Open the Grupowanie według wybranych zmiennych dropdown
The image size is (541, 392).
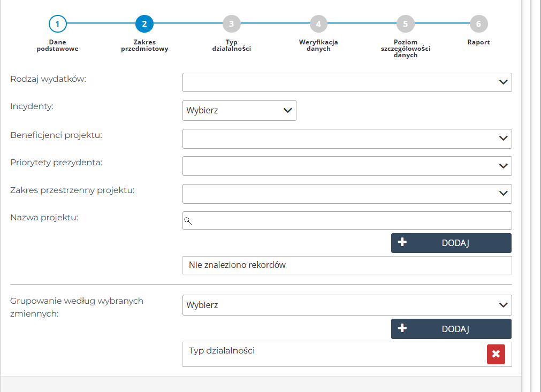(x=347, y=305)
